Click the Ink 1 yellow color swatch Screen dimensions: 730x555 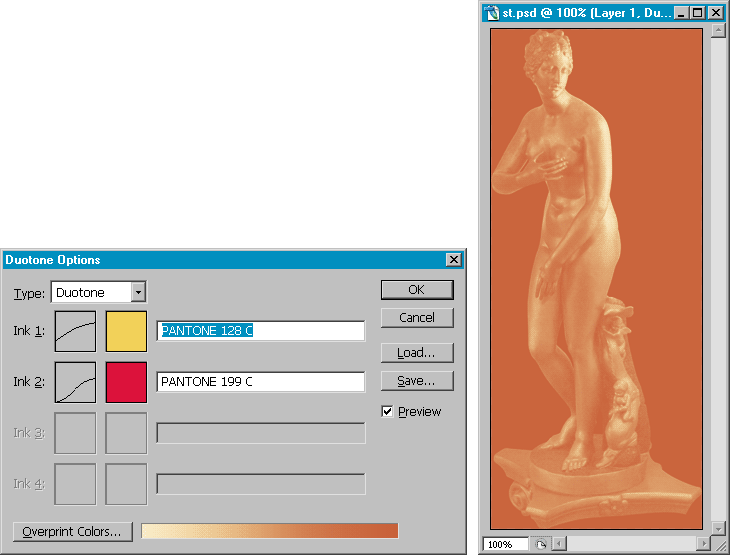(126, 331)
